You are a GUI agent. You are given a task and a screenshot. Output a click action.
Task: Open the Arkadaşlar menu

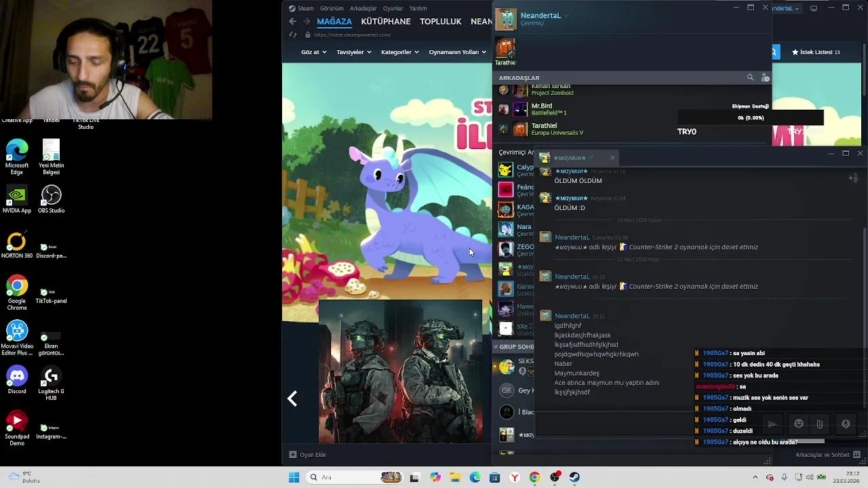tap(363, 8)
